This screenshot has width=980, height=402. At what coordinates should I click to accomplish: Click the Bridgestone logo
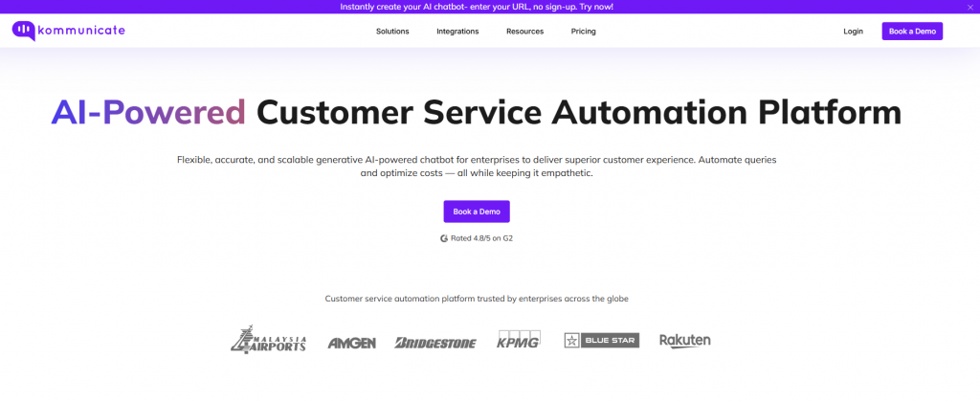435,343
